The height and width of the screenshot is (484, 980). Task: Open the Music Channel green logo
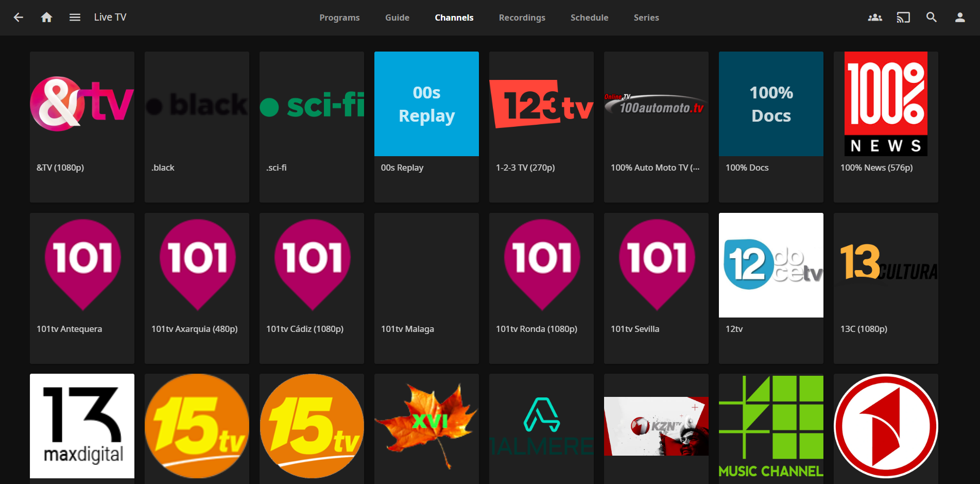[x=771, y=426]
